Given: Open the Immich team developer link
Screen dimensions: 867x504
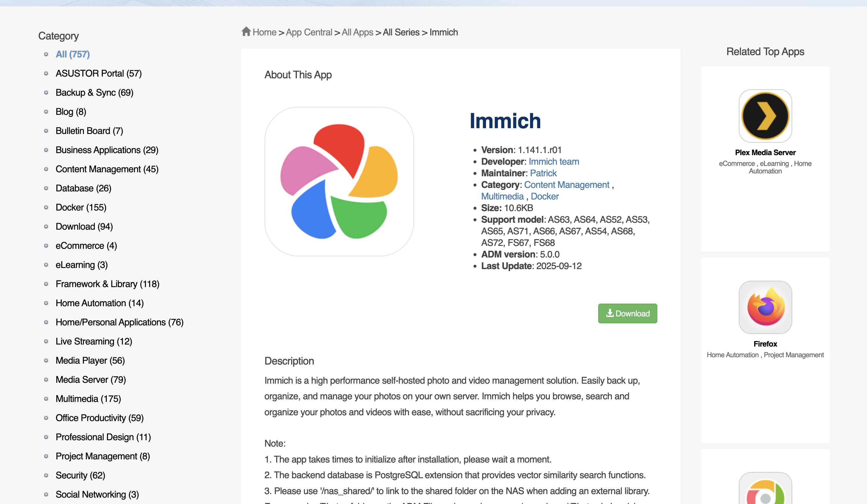Looking at the screenshot, I should (554, 162).
